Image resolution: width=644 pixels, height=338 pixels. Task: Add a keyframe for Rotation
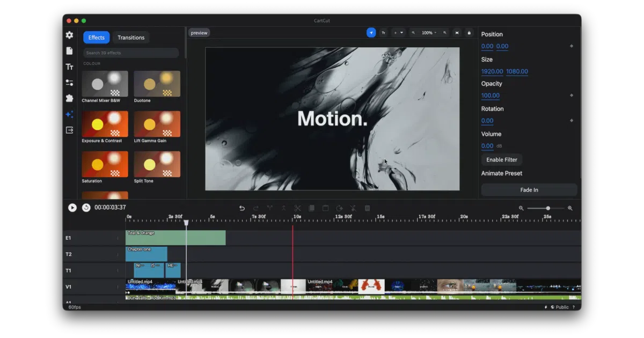click(571, 121)
